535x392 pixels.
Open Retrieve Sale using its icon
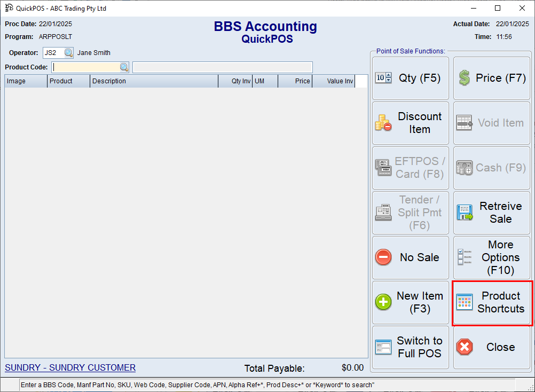[x=464, y=212]
